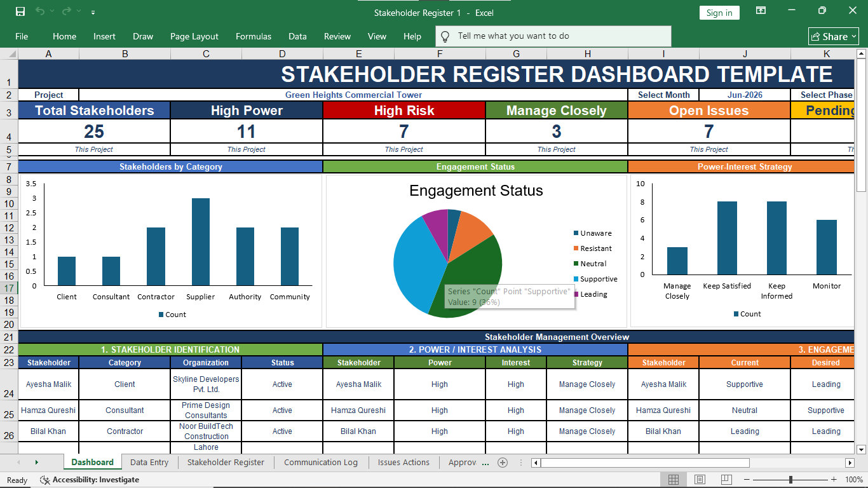This screenshot has height=488, width=868.
Task: Redo the action in quick access toolbar
Action: pyautogui.click(x=66, y=12)
